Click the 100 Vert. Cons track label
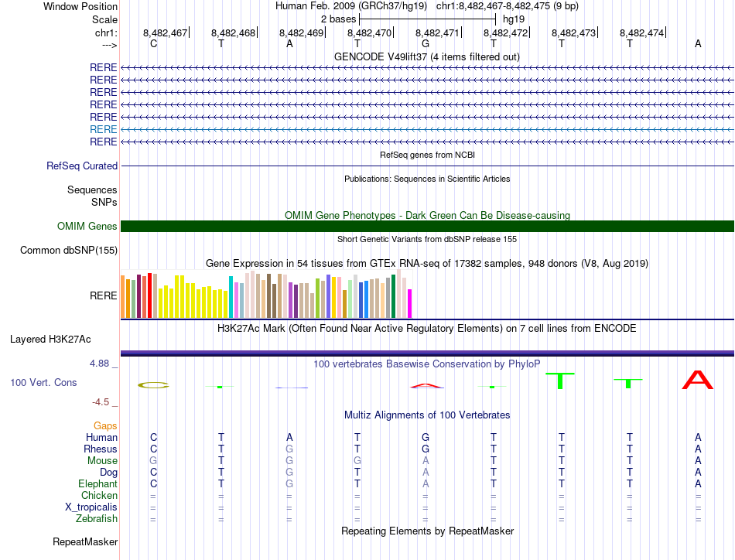The image size is (735, 560). click(43, 382)
